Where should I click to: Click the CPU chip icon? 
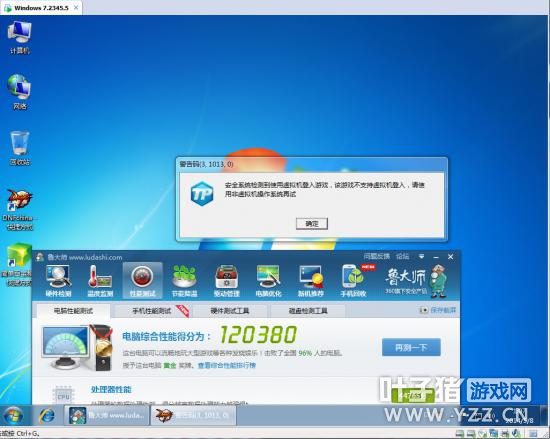(63, 396)
